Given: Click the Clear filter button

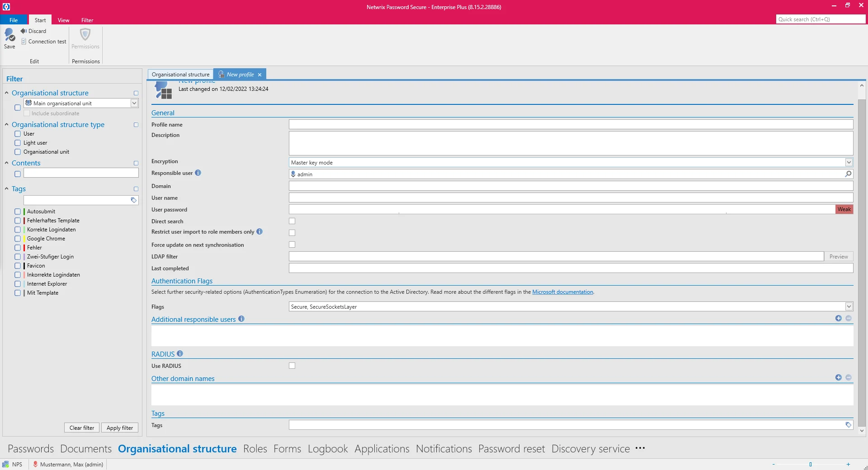Looking at the screenshot, I should click(x=82, y=428).
